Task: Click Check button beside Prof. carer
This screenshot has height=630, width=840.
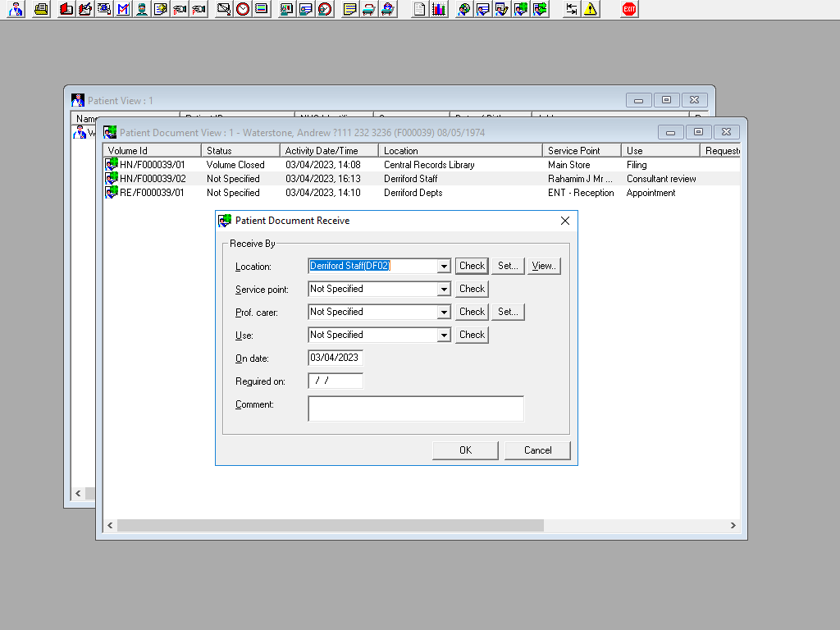Action: tap(472, 313)
